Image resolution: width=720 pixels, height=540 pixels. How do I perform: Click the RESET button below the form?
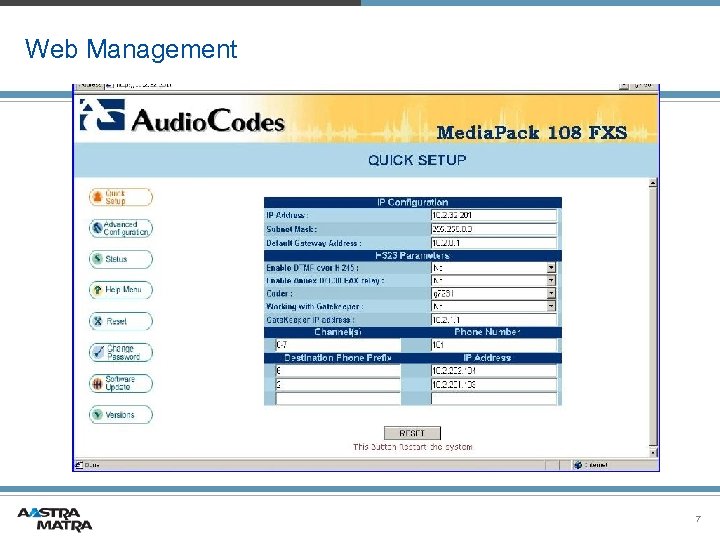[412, 433]
